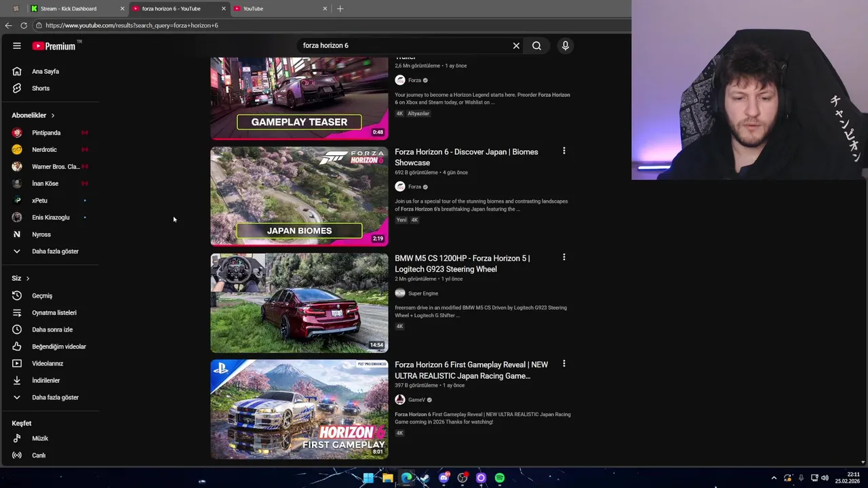Open Enis Kirazoglu subscription channel
Image resolution: width=868 pixels, height=488 pixels.
(50, 218)
